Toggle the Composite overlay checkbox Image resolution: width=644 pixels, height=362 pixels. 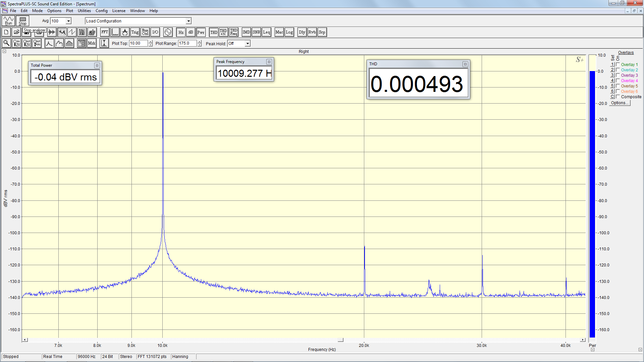point(618,97)
